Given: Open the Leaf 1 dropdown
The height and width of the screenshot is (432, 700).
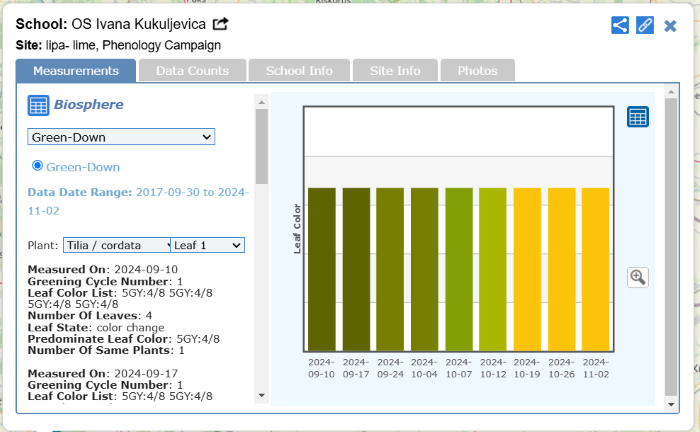Looking at the screenshot, I should pos(207,245).
